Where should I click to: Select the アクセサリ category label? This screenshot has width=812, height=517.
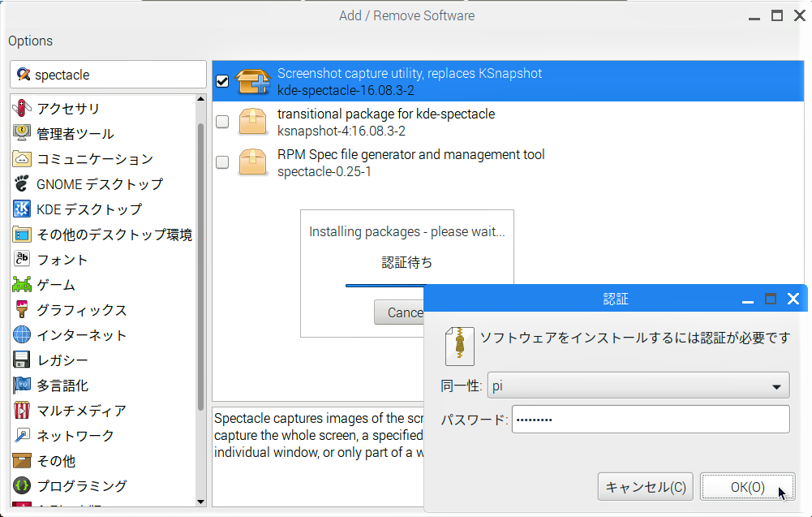click(68, 108)
